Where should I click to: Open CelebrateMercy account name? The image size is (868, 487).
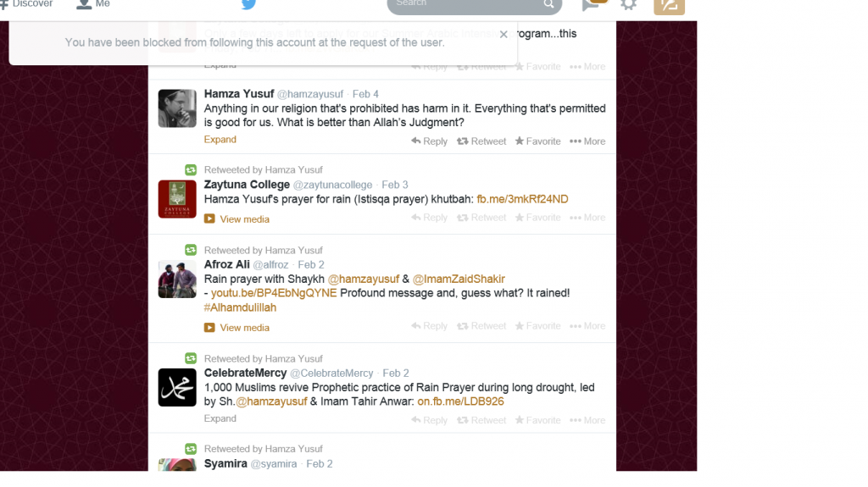245,373
